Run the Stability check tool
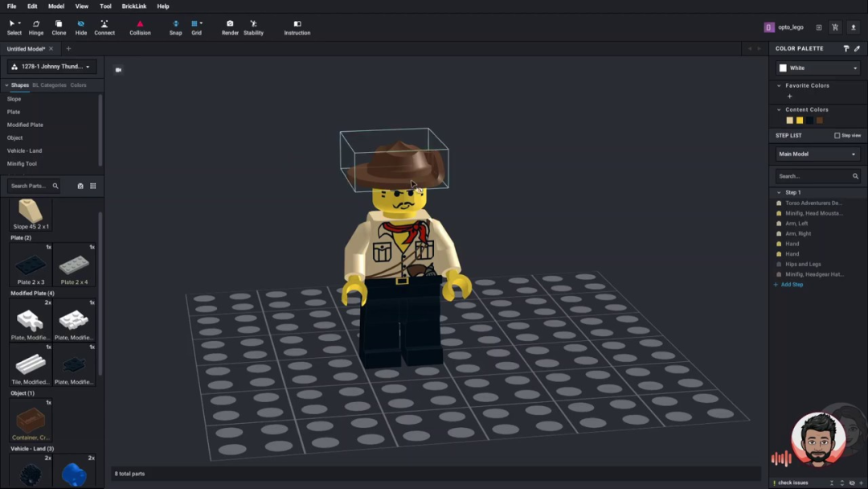This screenshot has height=489, width=868. click(253, 27)
